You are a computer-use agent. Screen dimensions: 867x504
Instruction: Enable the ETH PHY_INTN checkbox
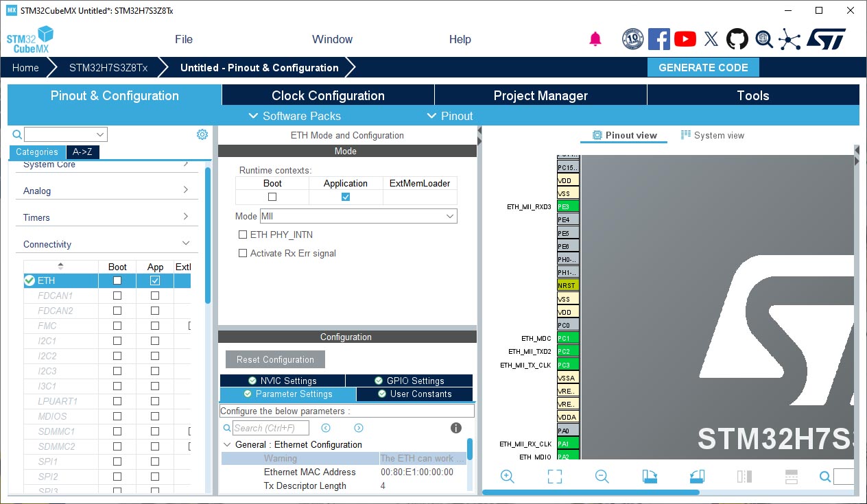[x=243, y=235]
